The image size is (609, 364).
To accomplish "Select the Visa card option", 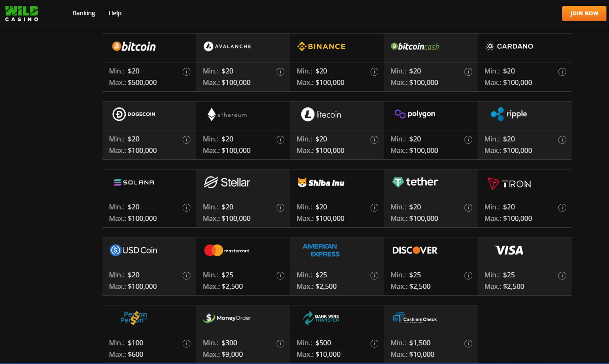I will coord(509,251).
